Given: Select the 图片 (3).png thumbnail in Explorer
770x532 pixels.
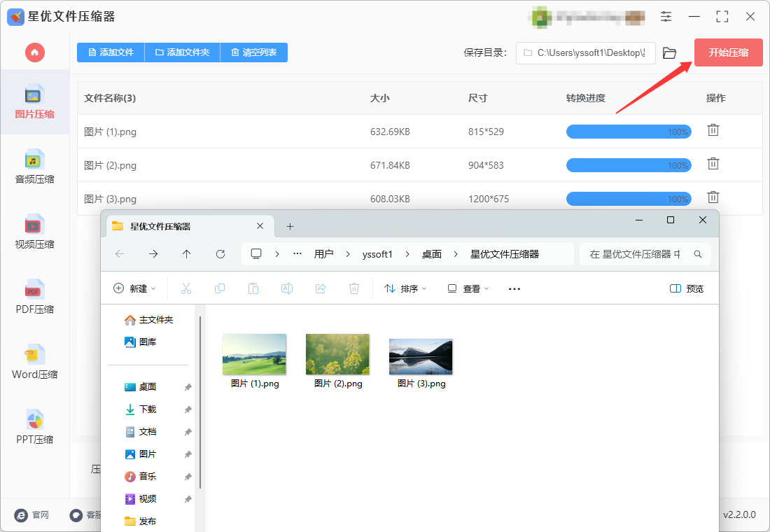Looking at the screenshot, I should 421,363.
